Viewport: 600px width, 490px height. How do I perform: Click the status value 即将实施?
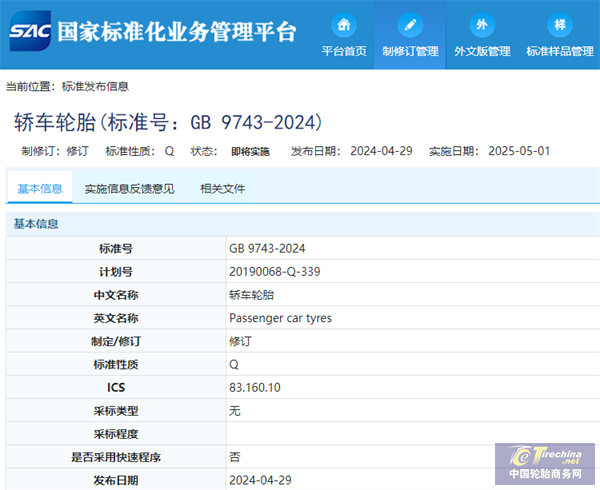[250, 151]
